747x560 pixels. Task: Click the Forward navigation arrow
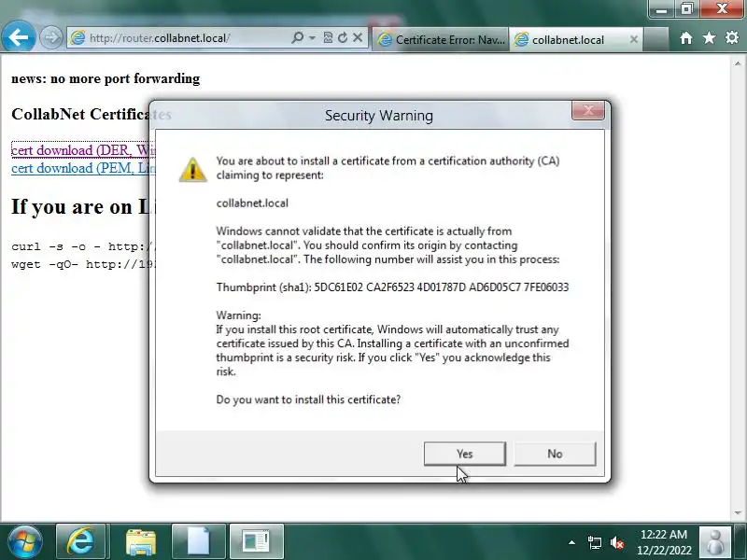coord(50,37)
